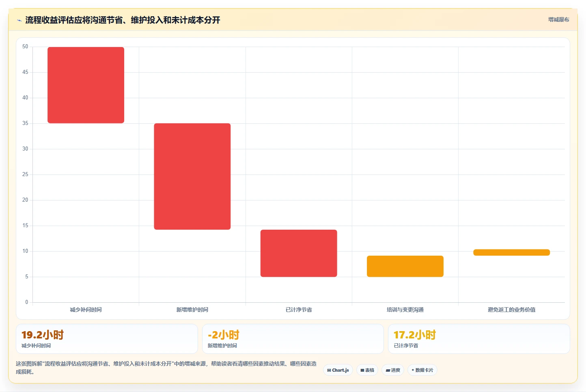Click the x-axis label 减少补问时间
The width and height of the screenshot is (586, 392).
[x=86, y=310]
